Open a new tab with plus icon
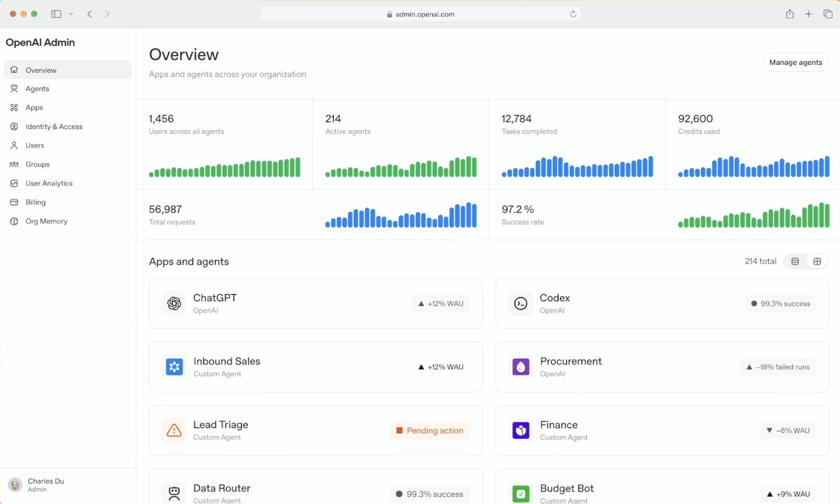This screenshot has height=504, width=840. [808, 14]
